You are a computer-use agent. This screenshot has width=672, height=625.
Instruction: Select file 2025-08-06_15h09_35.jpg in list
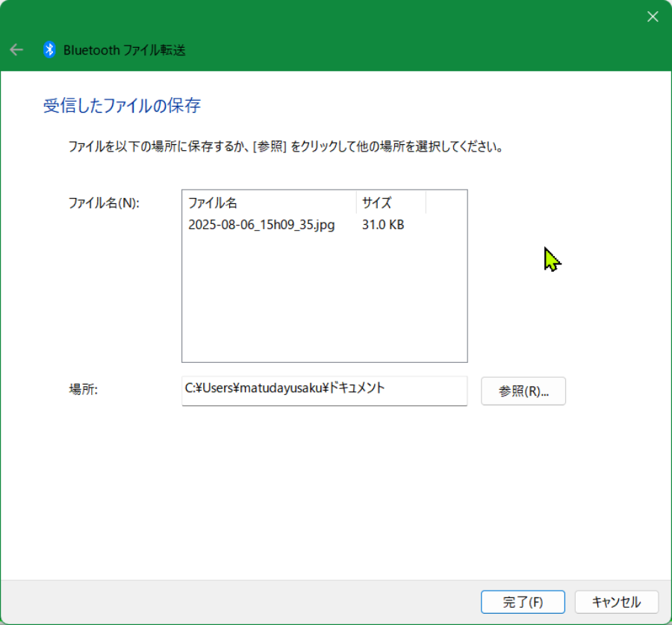pos(261,225)
